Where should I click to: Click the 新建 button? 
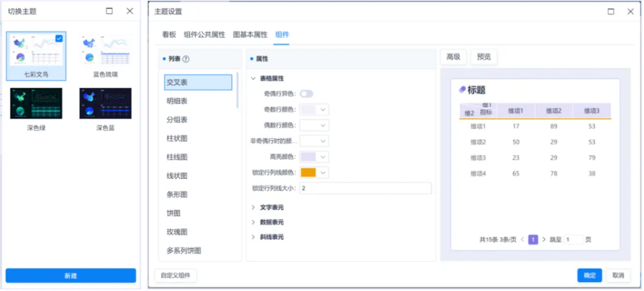click(x=70, y=276)
